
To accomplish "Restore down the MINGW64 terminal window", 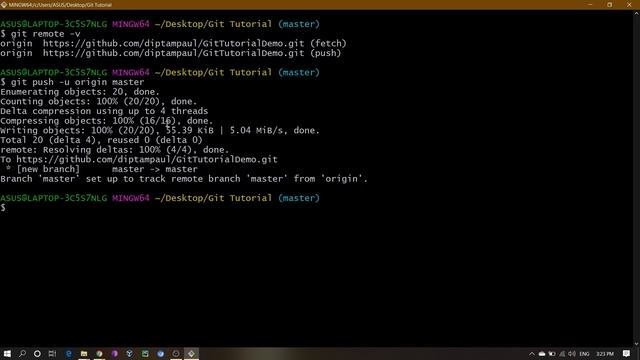I will (609, 5).
